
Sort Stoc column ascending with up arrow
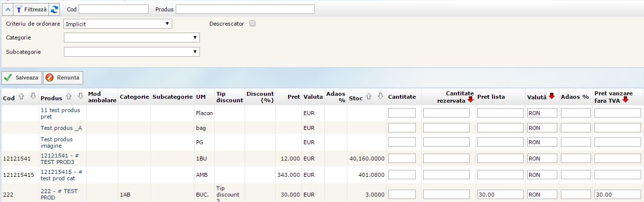(x=368, y=97)
